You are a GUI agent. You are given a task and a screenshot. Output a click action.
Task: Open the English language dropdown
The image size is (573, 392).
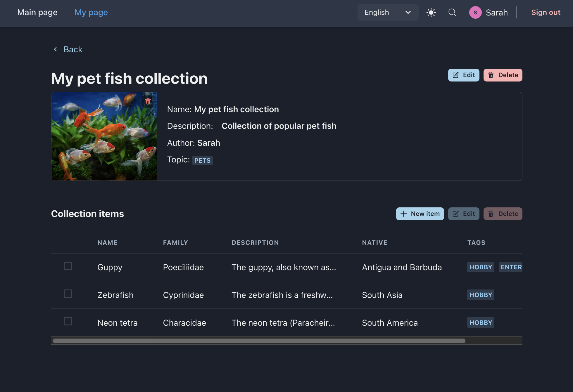click(388, 12)
